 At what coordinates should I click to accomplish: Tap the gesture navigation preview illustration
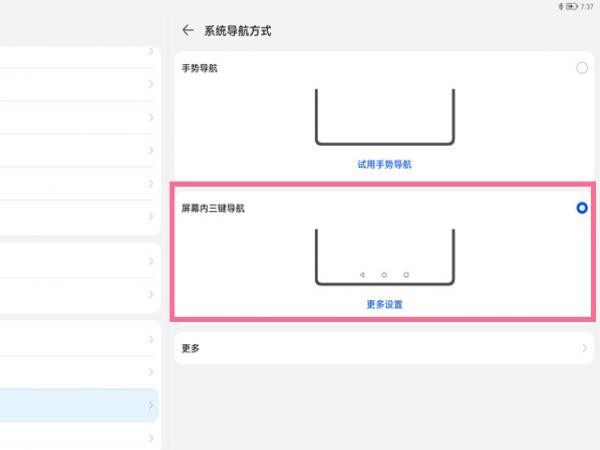(x=385, y=117)
